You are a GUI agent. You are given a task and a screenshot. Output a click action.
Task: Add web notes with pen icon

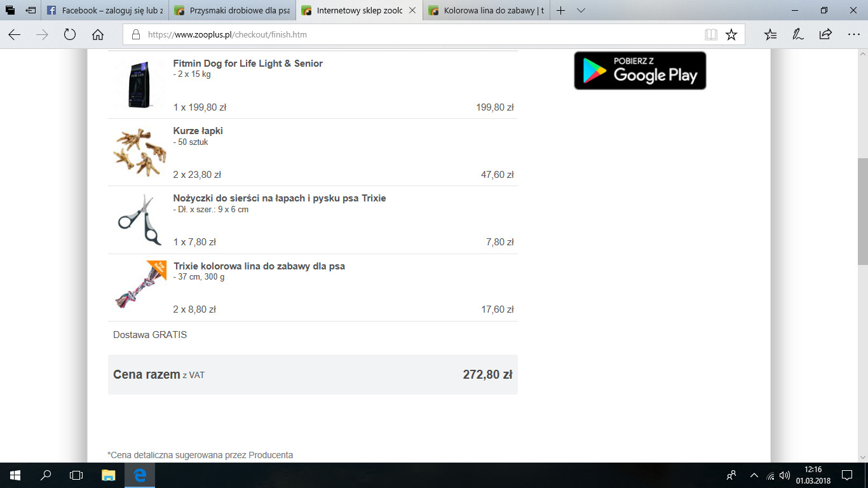coord(798,35)
